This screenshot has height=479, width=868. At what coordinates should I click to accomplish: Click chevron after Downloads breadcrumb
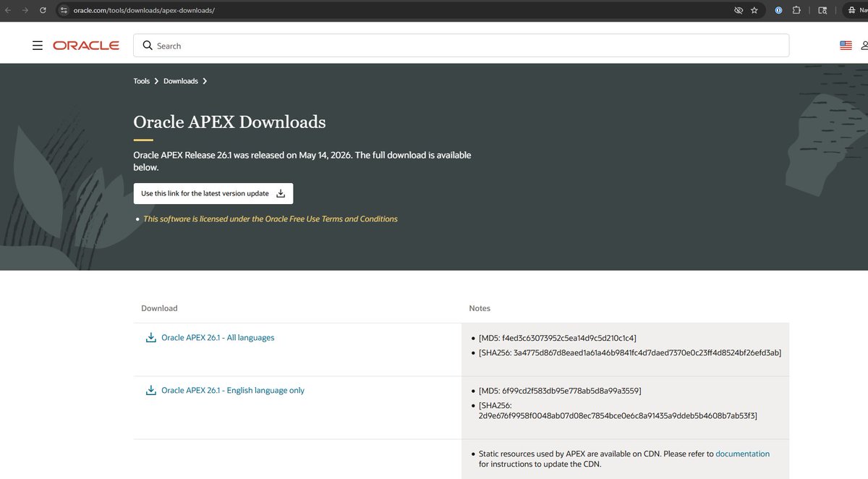click(x=205, y=81)
